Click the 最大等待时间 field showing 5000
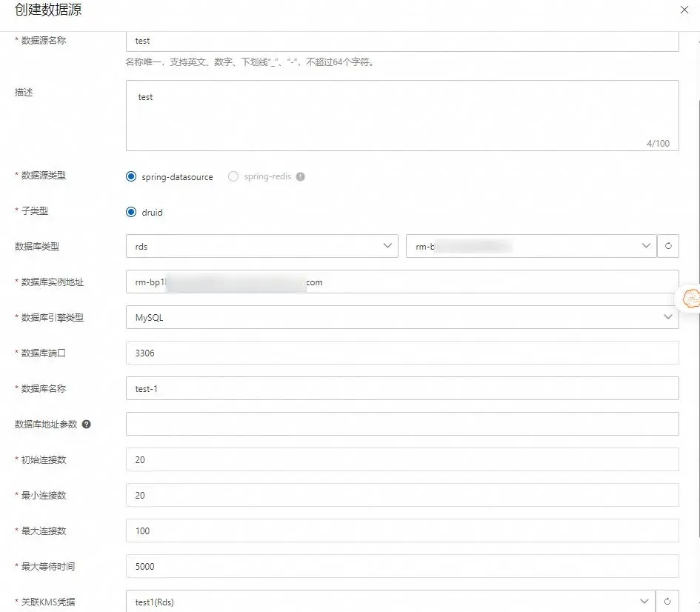The image size is (700, 612). point(402,566)
